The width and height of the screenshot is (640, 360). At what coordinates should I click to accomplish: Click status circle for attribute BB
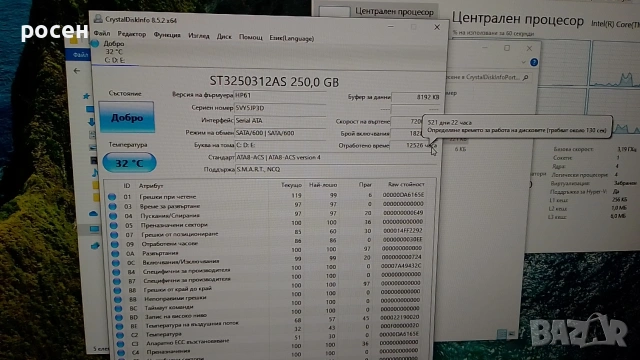pyautogui.click(x=118, y=300)
